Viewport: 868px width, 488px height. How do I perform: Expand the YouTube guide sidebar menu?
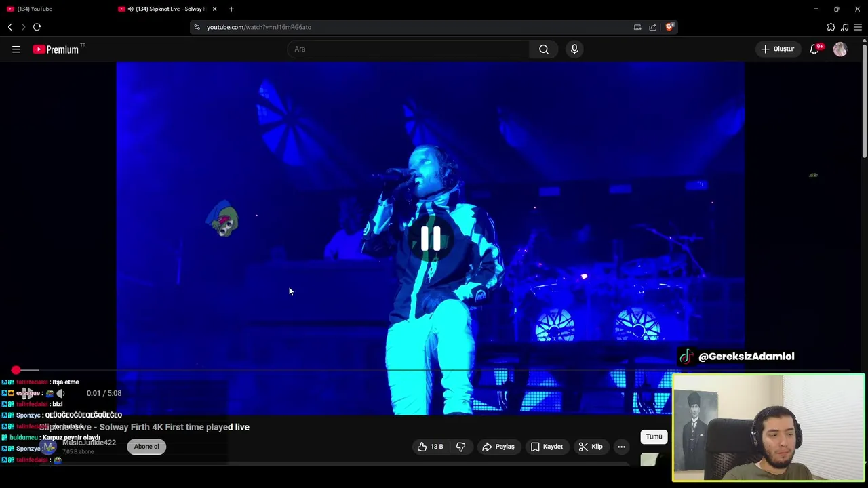[16, 49]
